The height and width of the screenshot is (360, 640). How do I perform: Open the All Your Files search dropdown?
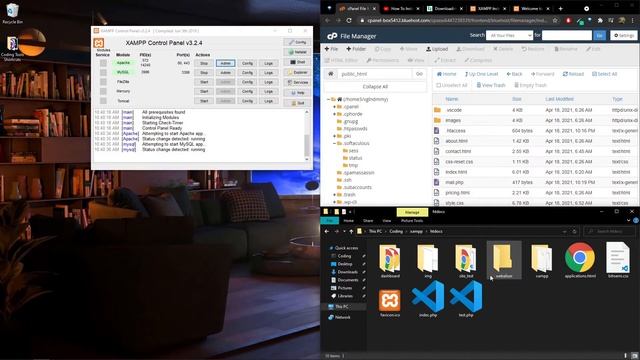(x=509, y=36)
